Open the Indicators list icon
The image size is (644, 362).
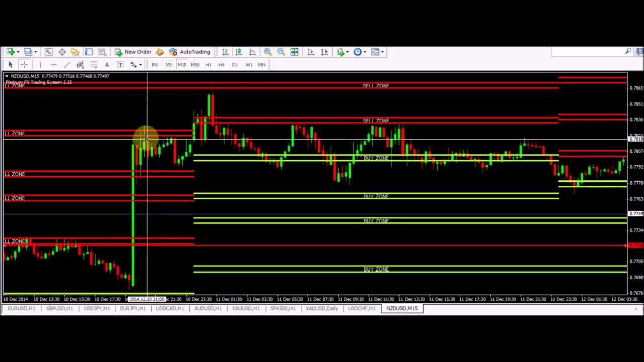341,52
